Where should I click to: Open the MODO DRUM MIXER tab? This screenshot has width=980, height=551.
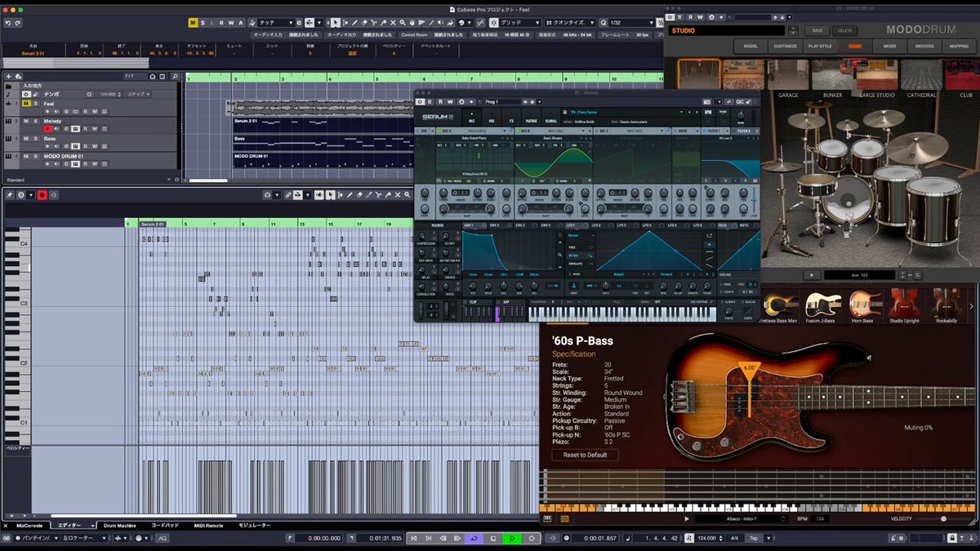click(889, 47)
